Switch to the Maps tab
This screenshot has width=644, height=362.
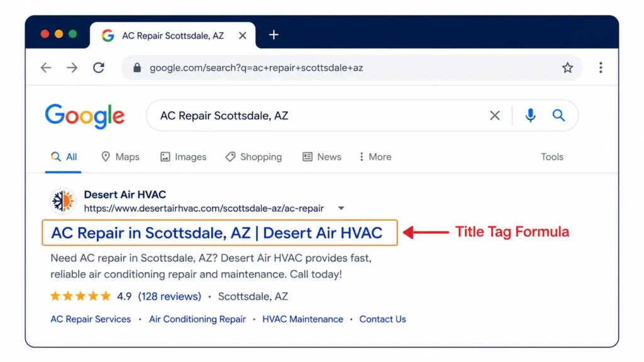[x=120, y=156]
